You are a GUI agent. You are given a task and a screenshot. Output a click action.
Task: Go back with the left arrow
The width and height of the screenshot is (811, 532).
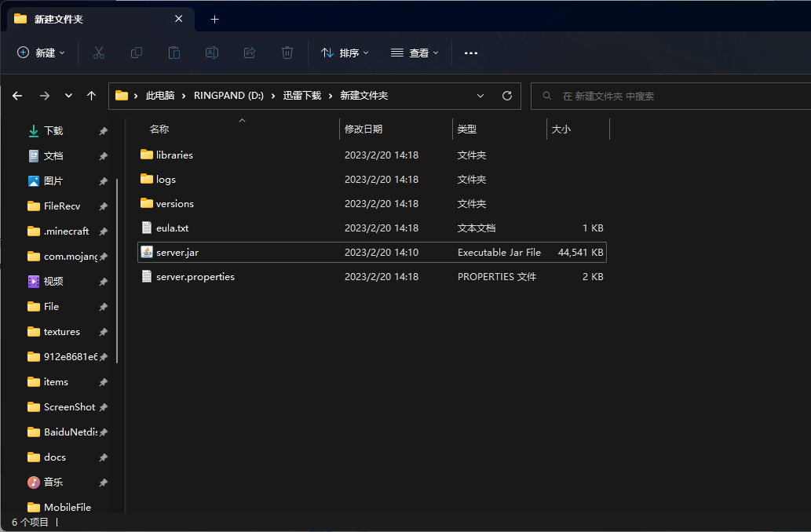17,96
